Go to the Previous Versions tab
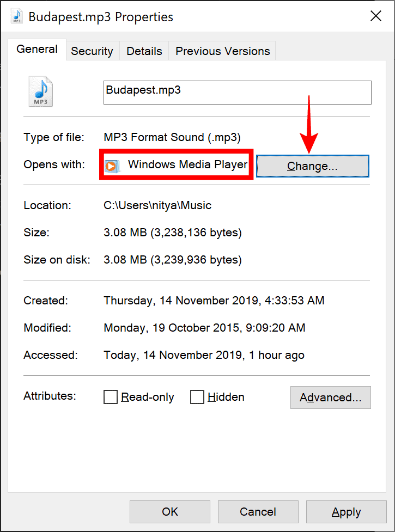The height and width of the screenshot is (532, 395). [x=223, y=51]
